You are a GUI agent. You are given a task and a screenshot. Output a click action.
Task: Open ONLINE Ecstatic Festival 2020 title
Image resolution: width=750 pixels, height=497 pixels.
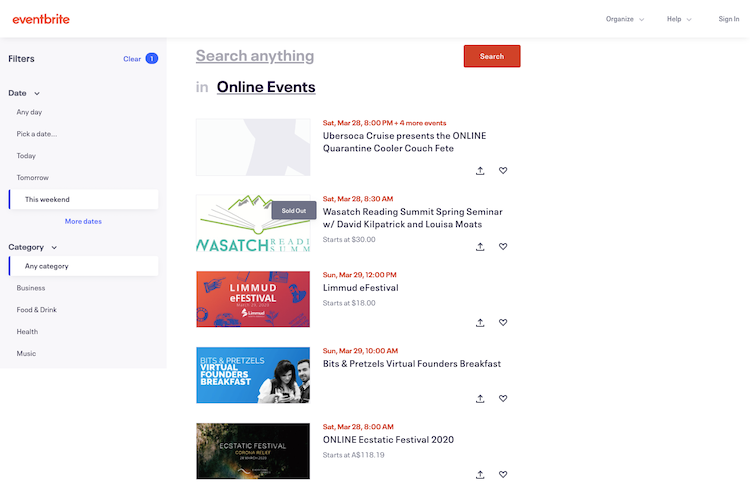pos(388,440)
